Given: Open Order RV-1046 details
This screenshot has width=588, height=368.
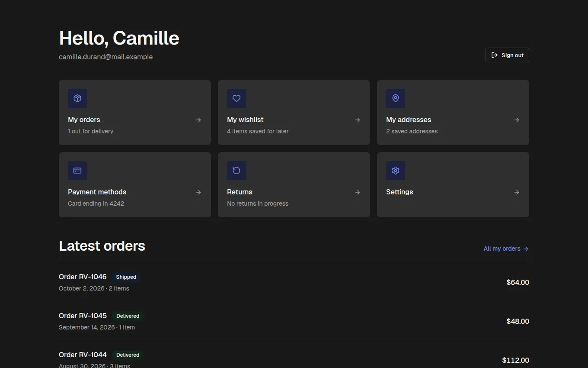Looking at the screenshot, I should point(83,277).
